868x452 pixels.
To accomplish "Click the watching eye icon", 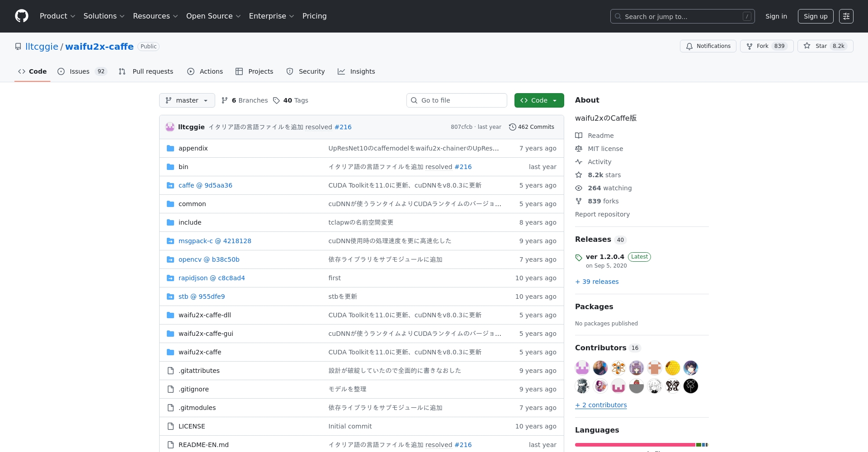I will (579, 188).
